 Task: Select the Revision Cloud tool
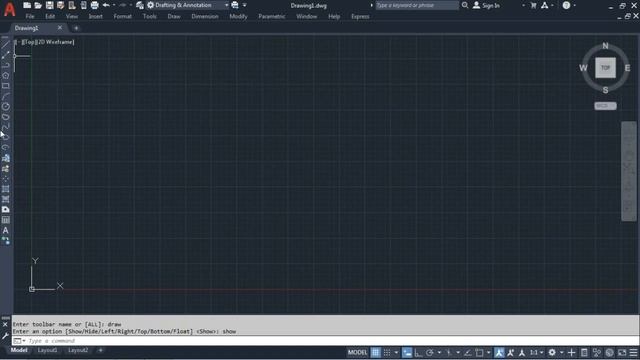(x=5, y=117)
